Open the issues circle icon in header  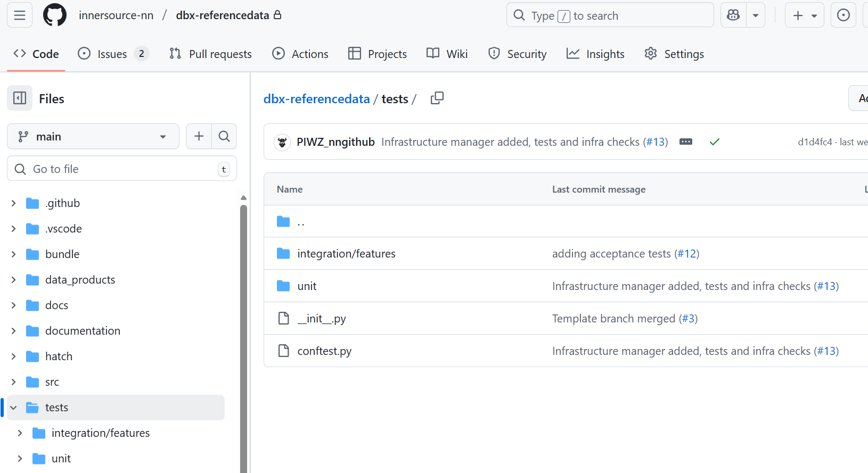844,15
